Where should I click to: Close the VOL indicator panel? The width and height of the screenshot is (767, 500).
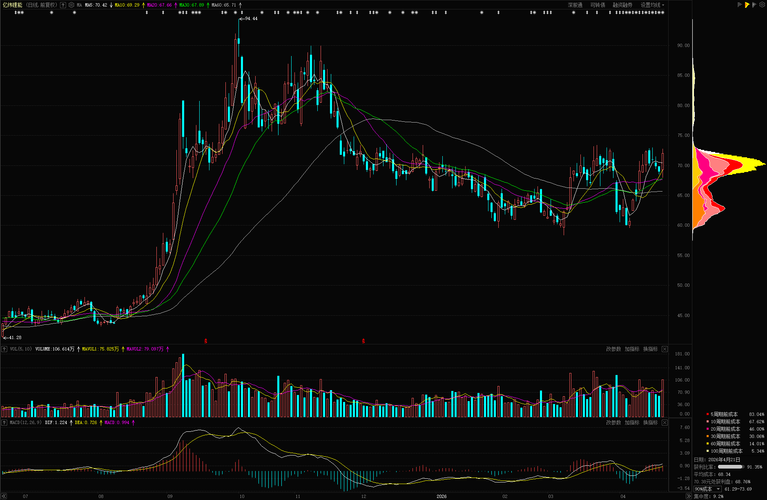pyautogui.click(x=664, y=349)
